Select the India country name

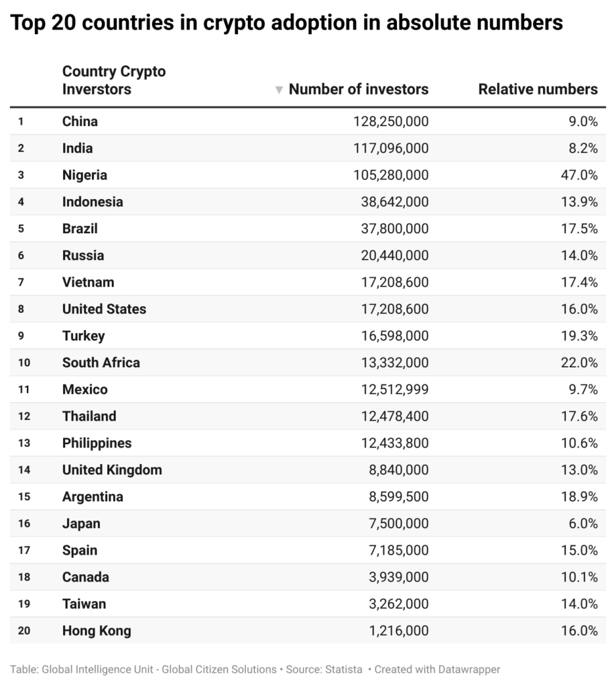coord(78,148)
